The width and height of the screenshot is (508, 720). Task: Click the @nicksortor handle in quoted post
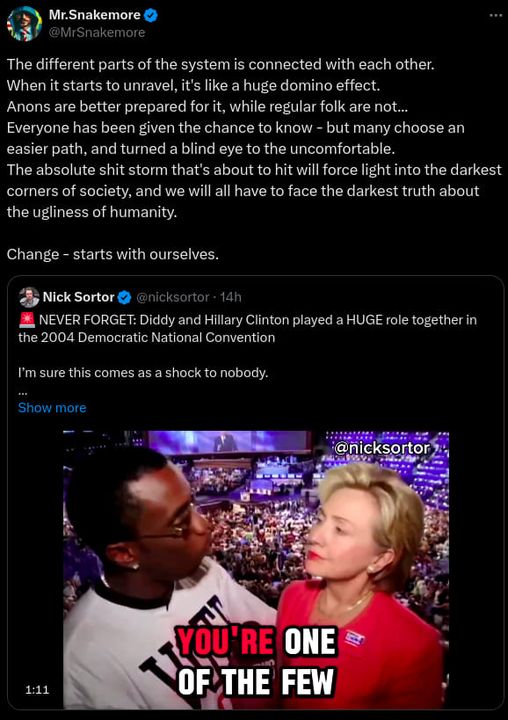click(x=173, y=298)
